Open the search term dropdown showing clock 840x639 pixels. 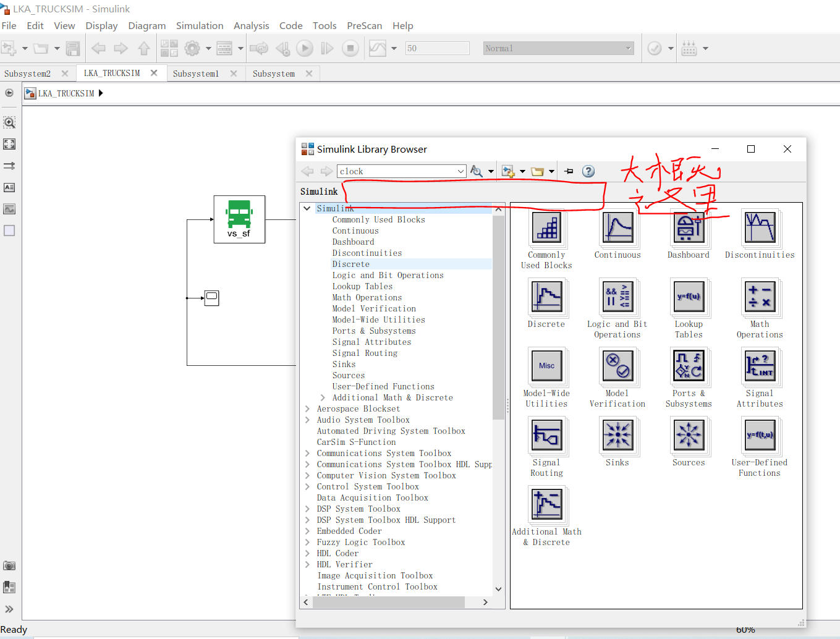(460, 171)
